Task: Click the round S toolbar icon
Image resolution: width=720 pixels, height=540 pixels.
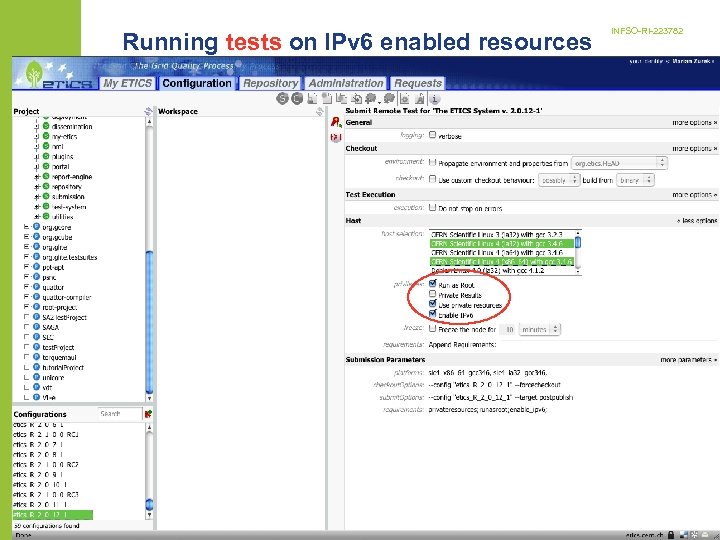Action: [282, 98]
